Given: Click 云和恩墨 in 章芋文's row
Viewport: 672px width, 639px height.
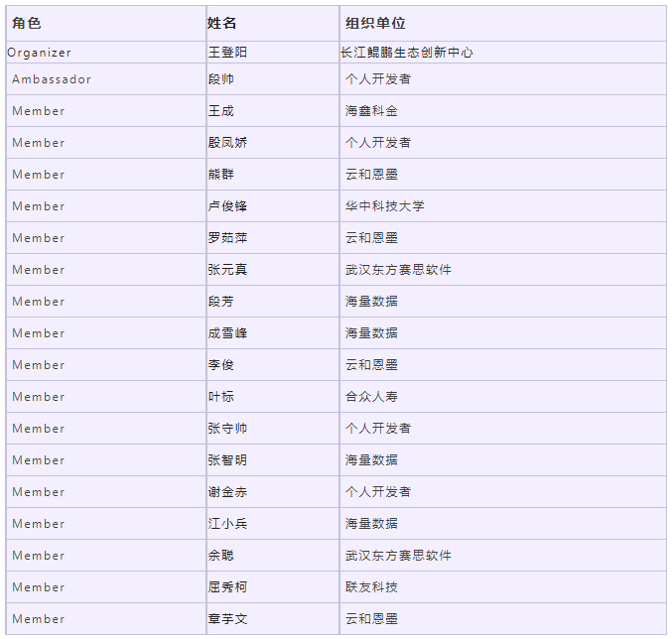Looking at the screenshot, I should pyautogui.click(x=371, y=618).
